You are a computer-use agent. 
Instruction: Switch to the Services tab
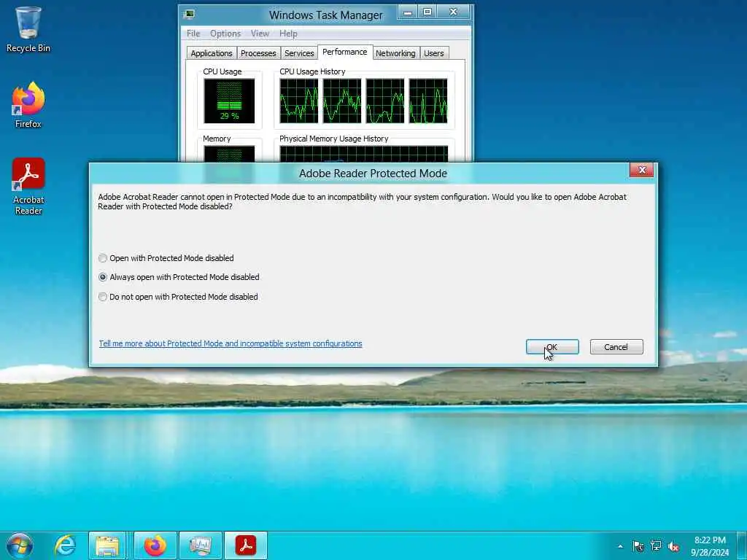click(x=299, y=52)
